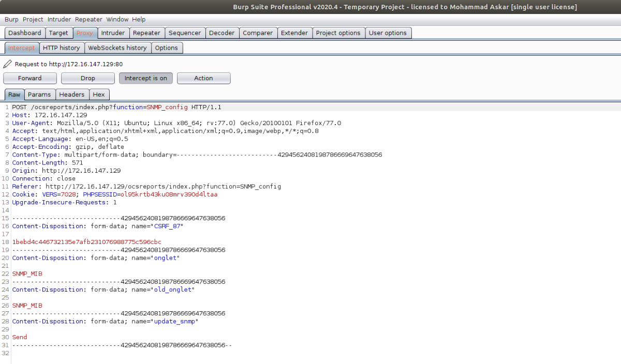Viewport: 621px width, 364px height.
Task: Click the Referer header line
Action: click(147, 186)
